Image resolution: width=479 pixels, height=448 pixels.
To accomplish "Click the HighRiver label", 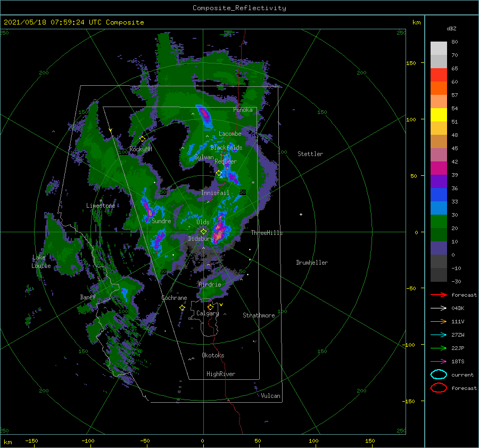I will [221, 374].
